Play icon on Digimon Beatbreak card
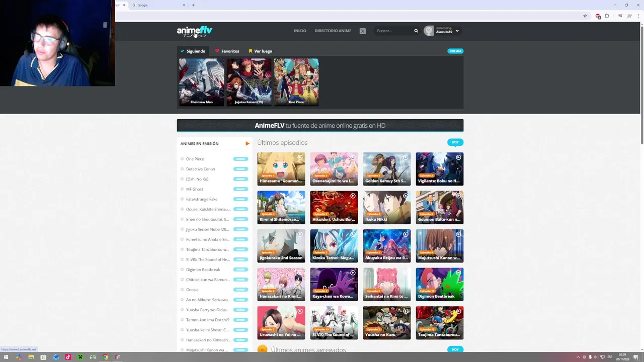644x362 pixels. (x=458, y=273)
